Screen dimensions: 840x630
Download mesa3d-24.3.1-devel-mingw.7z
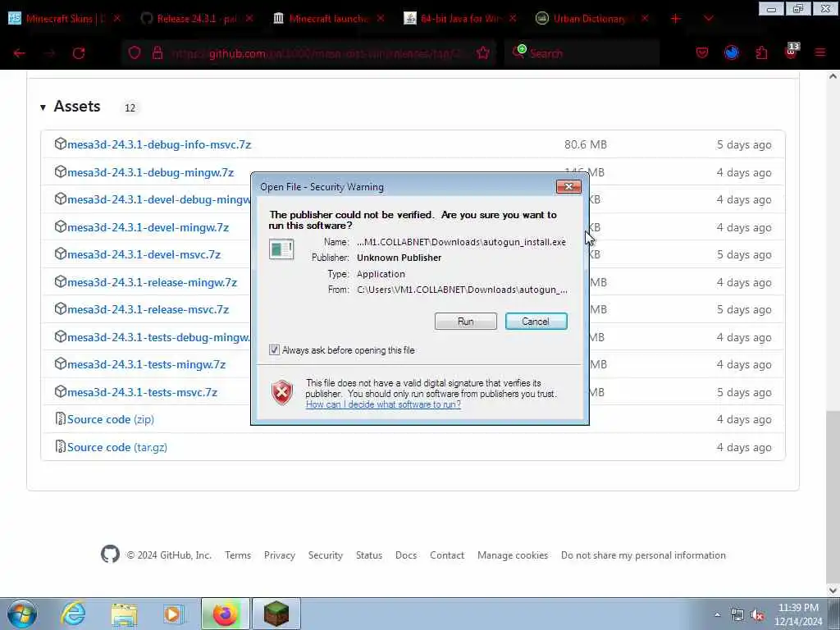coord(148,228)
